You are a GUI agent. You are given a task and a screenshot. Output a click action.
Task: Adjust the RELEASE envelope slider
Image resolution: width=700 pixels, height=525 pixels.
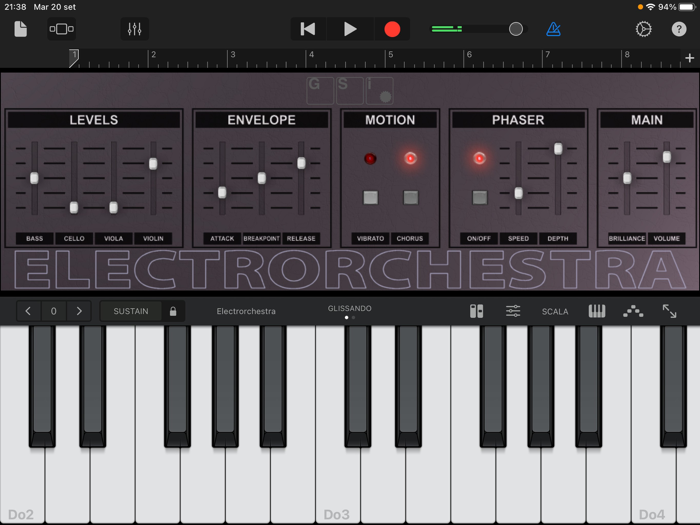tap(301, 163)
